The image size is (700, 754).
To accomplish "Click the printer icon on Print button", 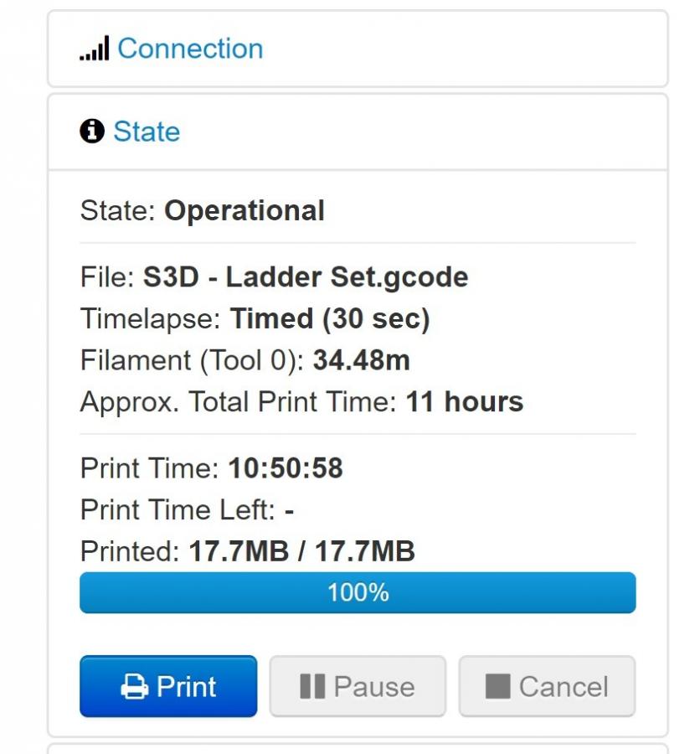I will (135, 686).
